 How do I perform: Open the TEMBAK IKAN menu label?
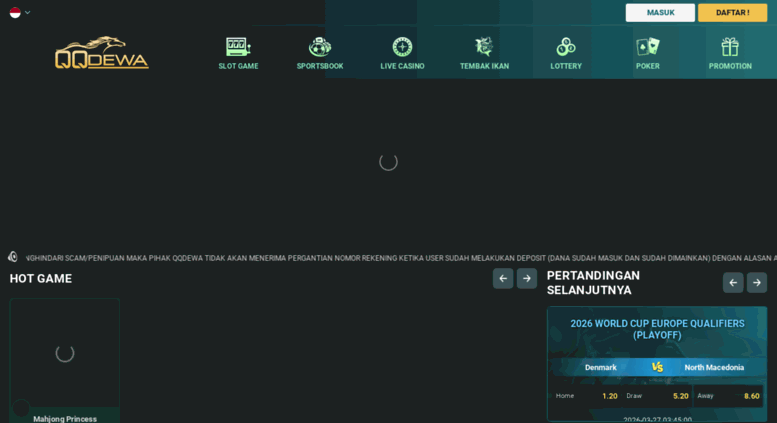pos(484,66)
